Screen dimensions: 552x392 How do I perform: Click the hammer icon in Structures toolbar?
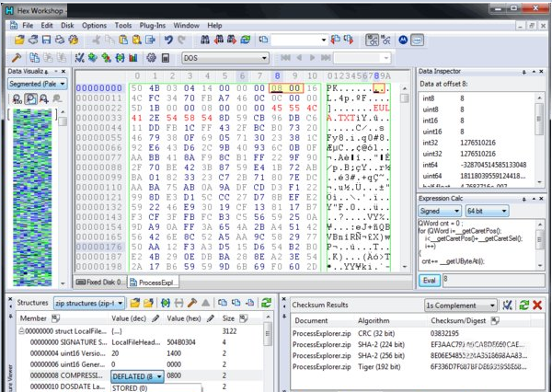point(192,303)
